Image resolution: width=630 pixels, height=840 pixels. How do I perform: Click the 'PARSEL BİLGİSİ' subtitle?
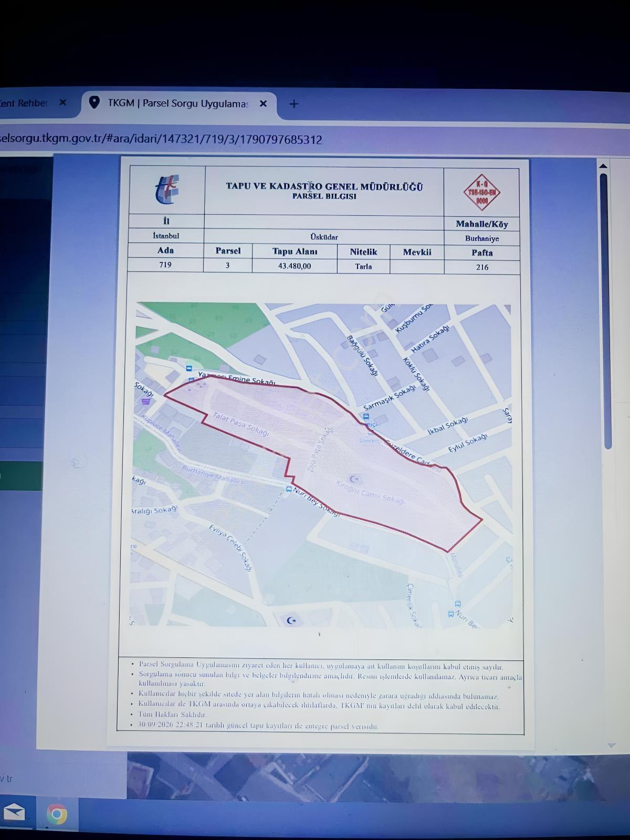[324, 196]
